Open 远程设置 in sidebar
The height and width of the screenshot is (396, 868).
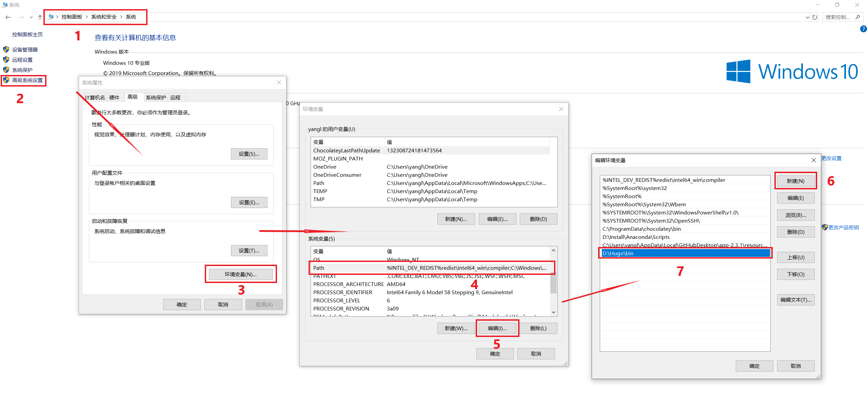tap(22, 60)
